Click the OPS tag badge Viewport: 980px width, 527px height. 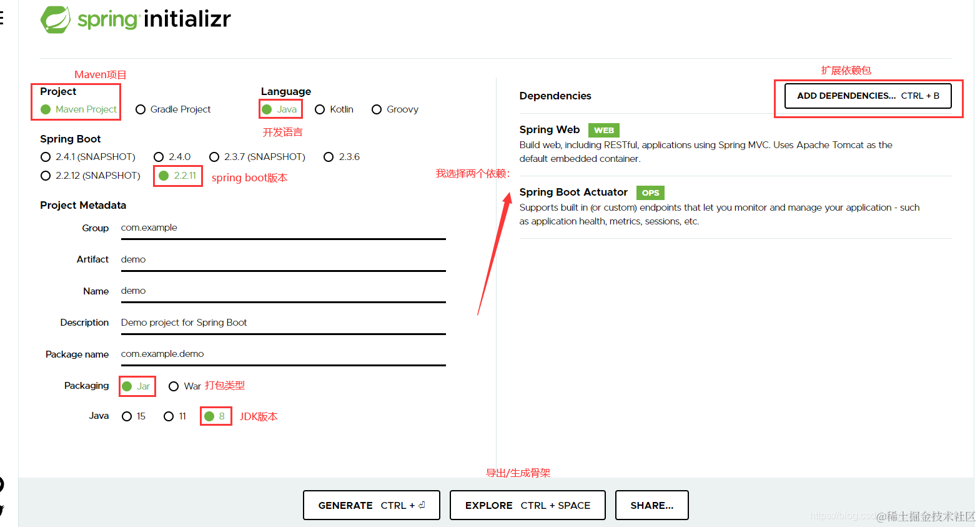650,193
